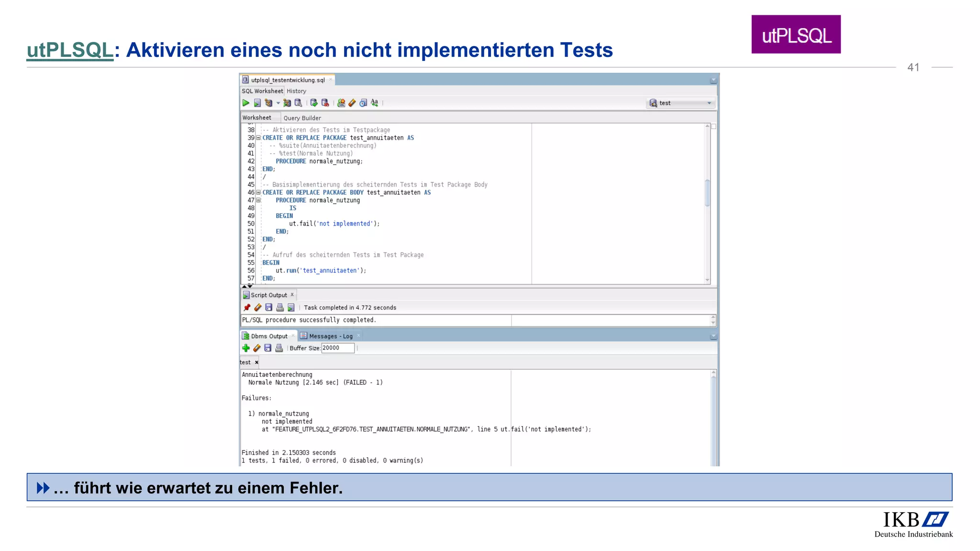Close the Dbms Output tab
The image size is (980, 551).
pos(293,336)
